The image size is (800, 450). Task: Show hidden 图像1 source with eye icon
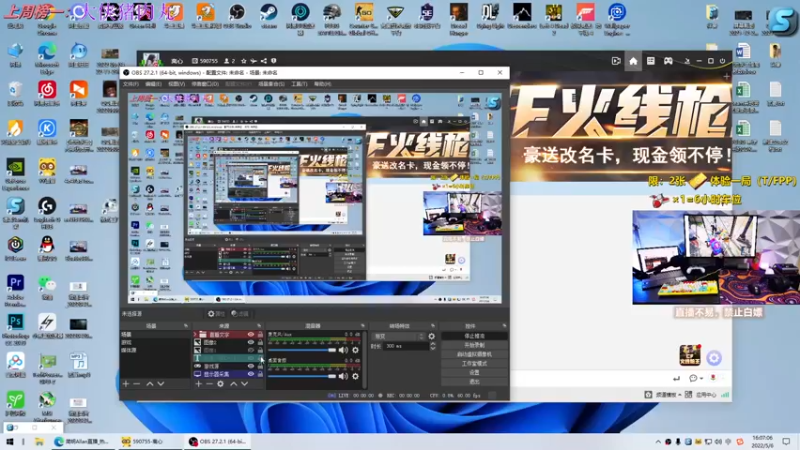click(251, 350)
